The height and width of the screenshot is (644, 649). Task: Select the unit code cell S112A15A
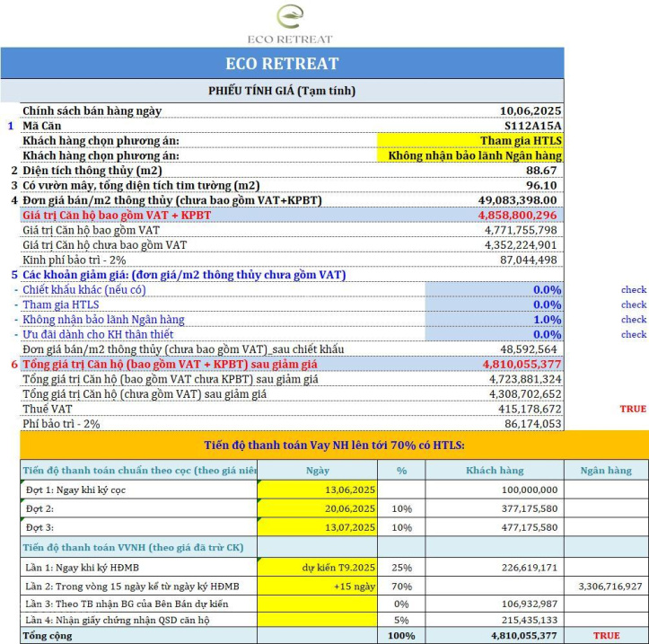[532, 126]
